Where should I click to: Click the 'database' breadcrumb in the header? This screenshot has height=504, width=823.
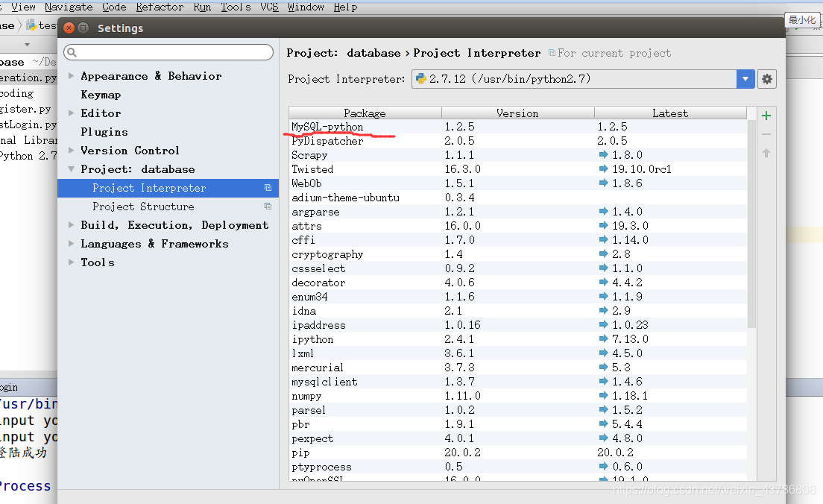[x=373, y=53]
